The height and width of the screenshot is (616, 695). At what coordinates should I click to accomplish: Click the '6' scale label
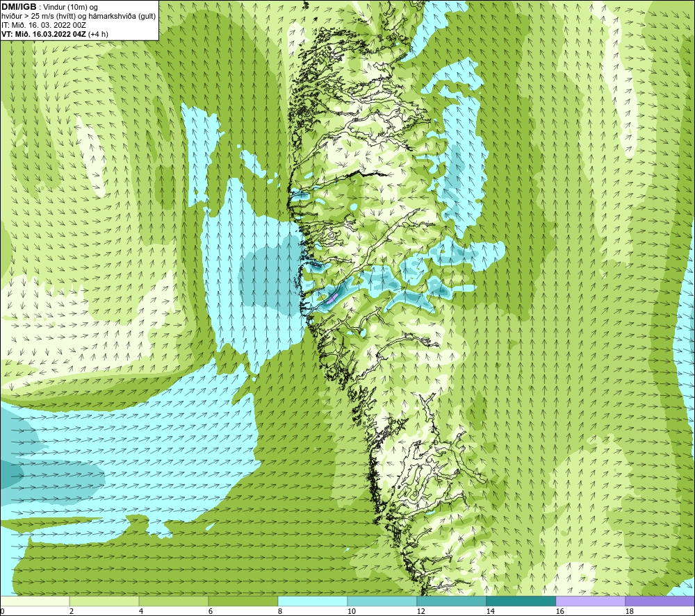(211, 611)
